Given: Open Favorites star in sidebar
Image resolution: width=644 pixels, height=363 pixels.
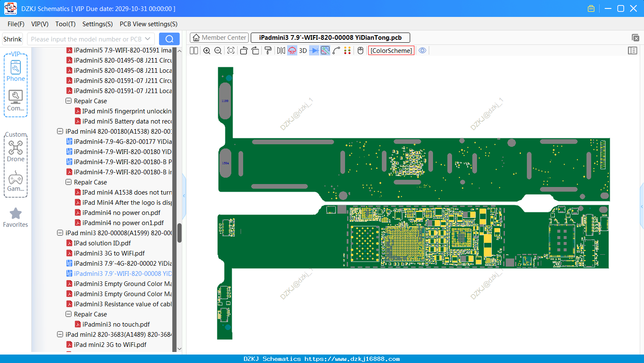Looking at the screenshot, I should point(16,217).
